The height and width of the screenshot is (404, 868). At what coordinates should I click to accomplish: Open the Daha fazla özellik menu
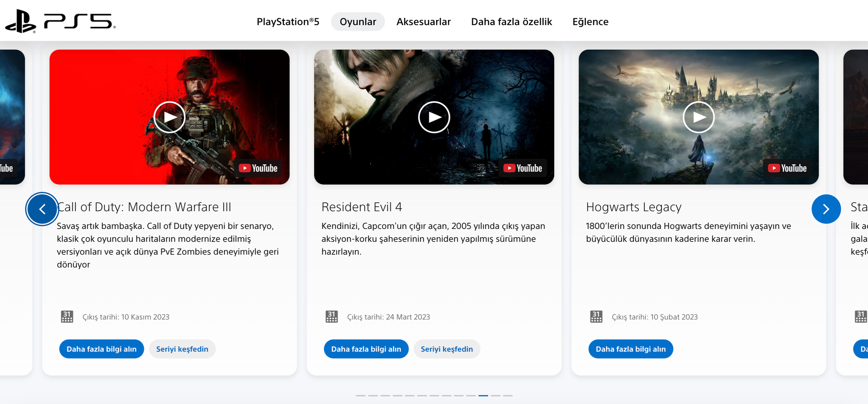click(x=512, y=22)
